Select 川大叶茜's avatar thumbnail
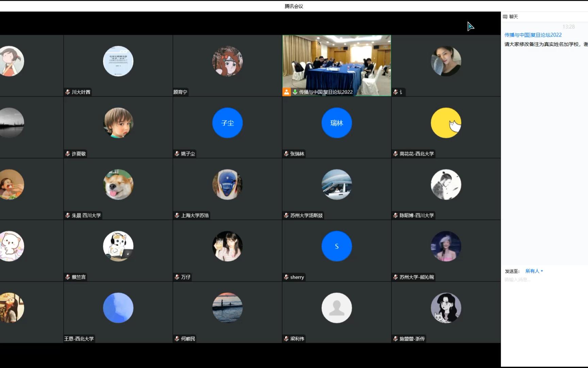Screen dimensions: 588x368 click(x=118, y=61)
